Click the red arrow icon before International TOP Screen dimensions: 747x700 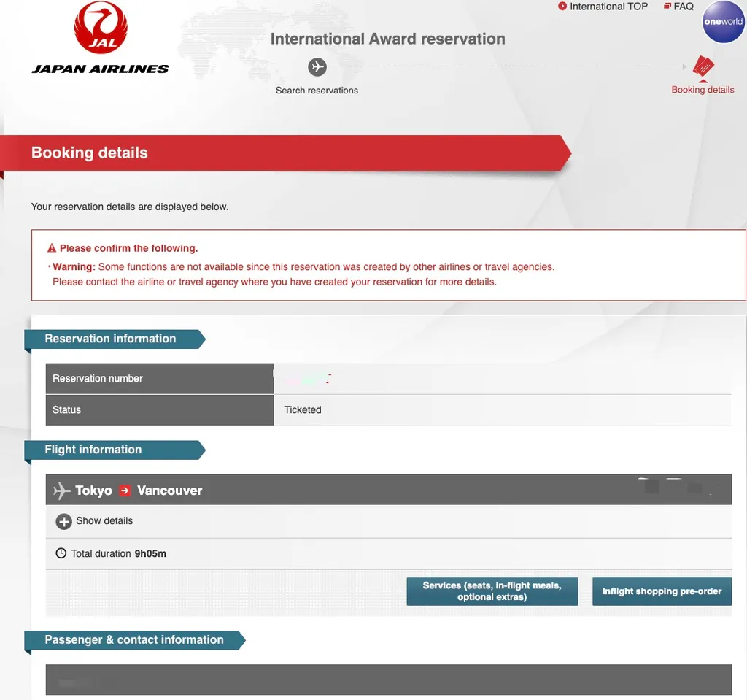coord(562,6)
